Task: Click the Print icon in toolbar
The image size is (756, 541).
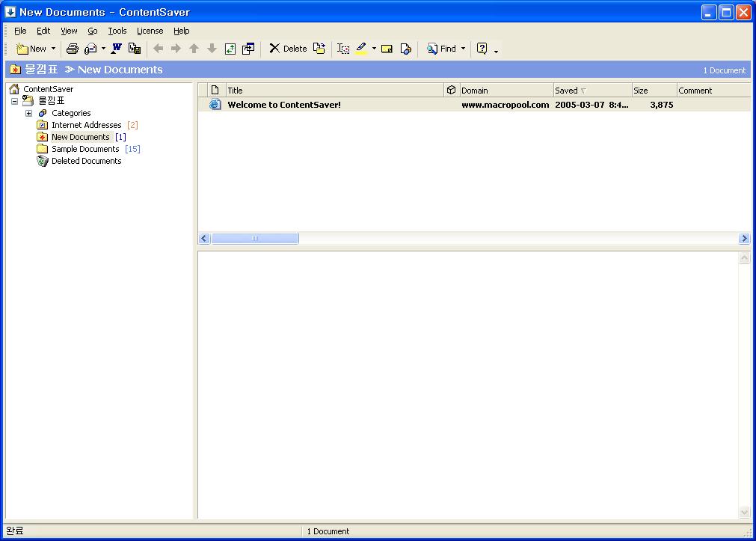Action: click(73, 49)
